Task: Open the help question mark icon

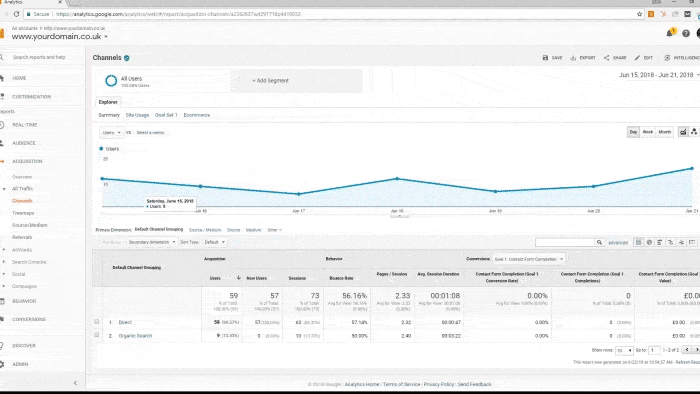Action: coord(686,33)
